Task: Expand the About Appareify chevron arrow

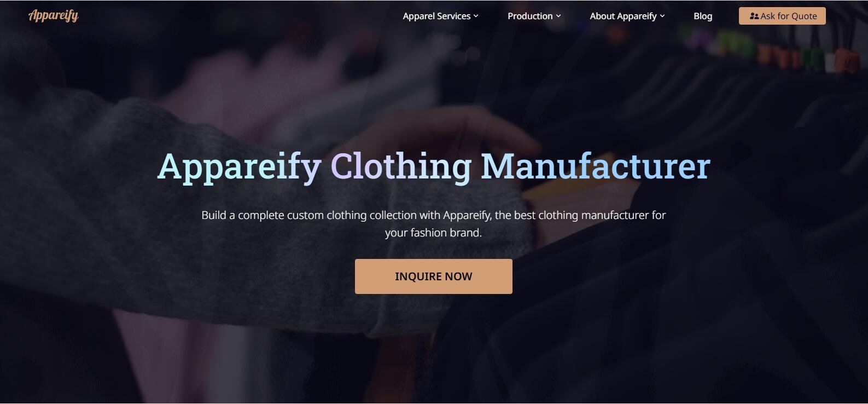Action: click(x=662, y=16)
